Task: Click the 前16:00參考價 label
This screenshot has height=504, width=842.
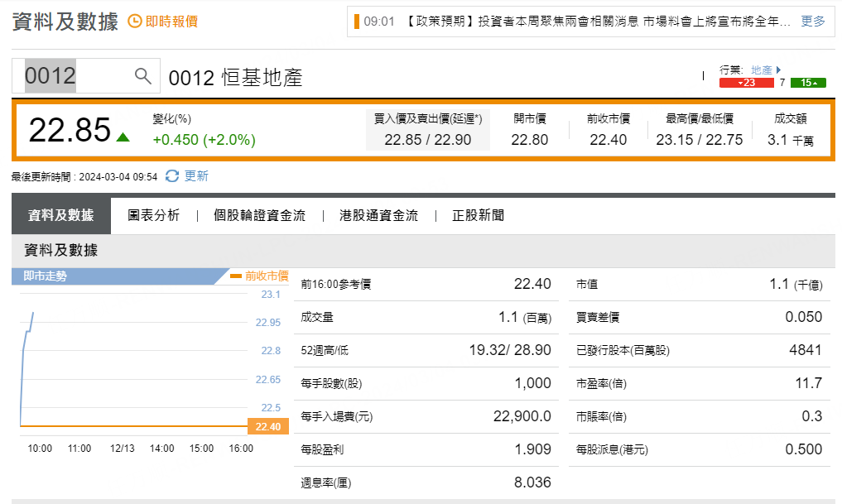Action: [335, 284]
